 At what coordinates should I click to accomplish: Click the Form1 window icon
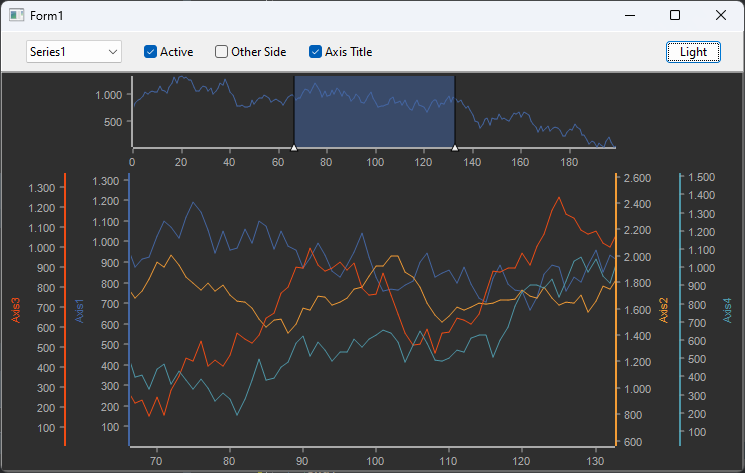pyautogui.click(x=17, y=15)
